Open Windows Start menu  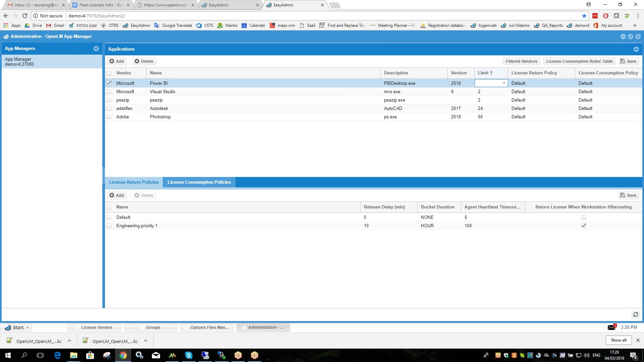click(x=8, y=355)
